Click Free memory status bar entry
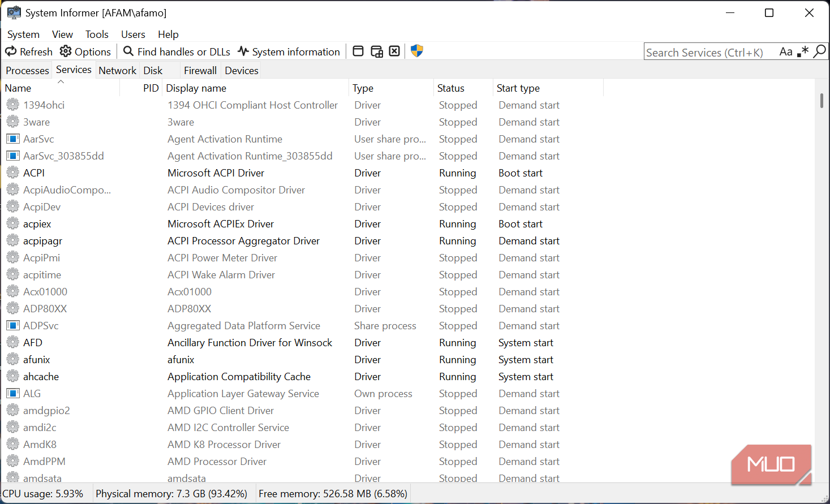The image size is (830, 504). (x=333, y=494)
